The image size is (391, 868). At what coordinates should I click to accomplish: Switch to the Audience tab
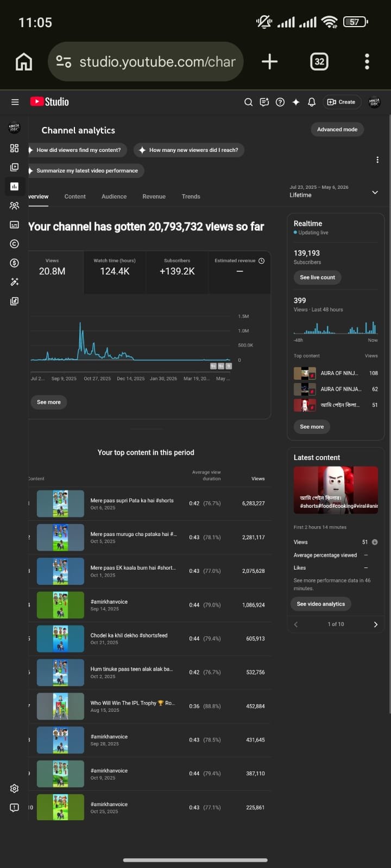pyautogui.click(x=114, y=196)
